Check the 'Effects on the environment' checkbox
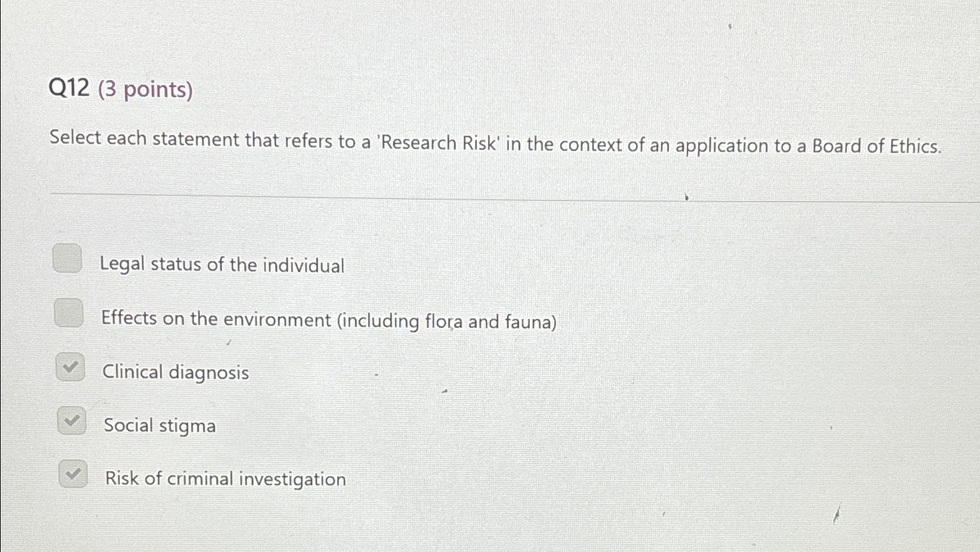This screenshot has height=552, width=980. (68, 313)
